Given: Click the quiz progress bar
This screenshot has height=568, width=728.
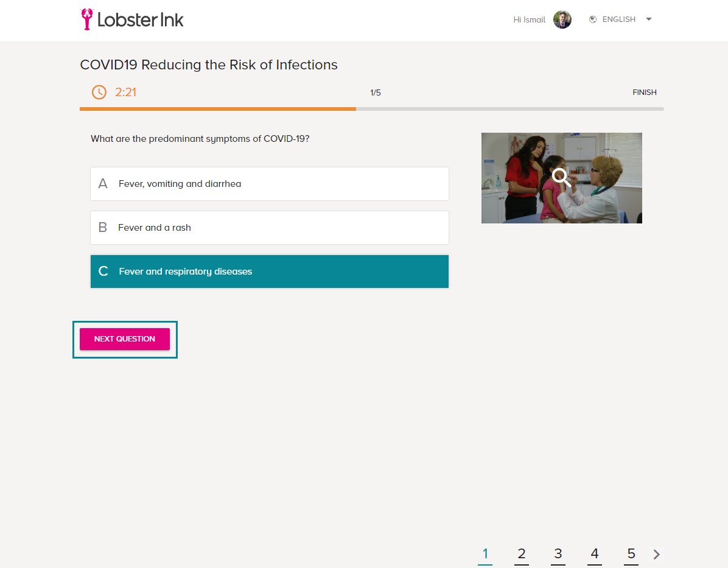Looking at the screenshot, I should [x=372, y=109].
